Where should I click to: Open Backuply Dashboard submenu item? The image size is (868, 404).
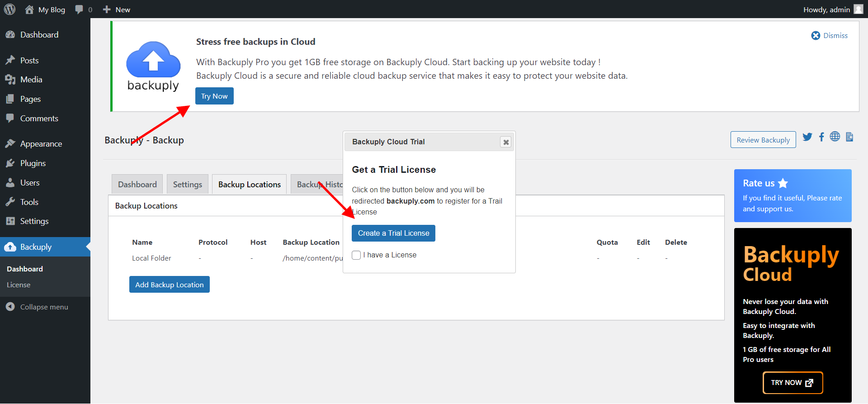pos(25,269)
